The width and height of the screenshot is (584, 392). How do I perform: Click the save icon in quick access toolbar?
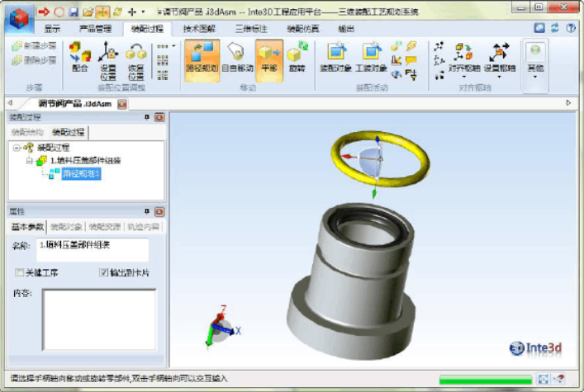(x=74, y=12)
